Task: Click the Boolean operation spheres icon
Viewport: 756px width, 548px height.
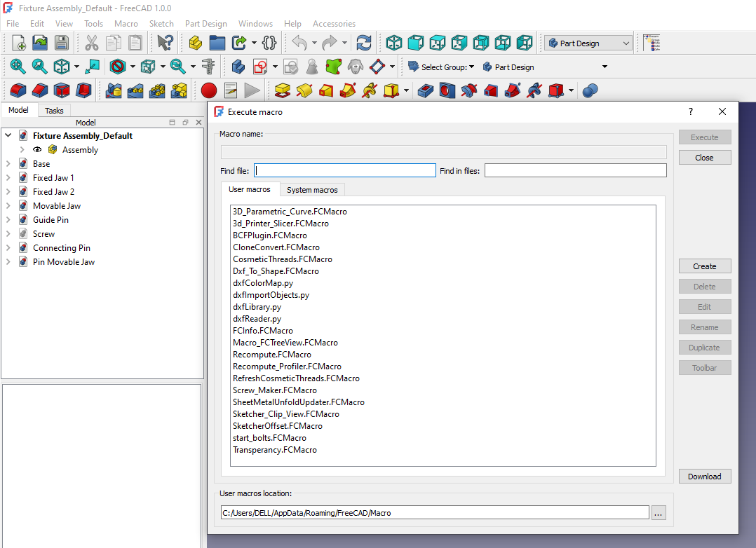Action: click(590, 90)
